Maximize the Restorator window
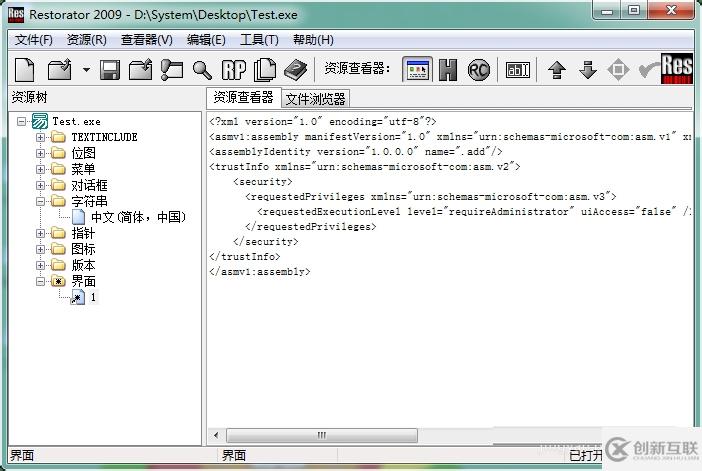Screen dimensions: 702x471 pos(634,11)
